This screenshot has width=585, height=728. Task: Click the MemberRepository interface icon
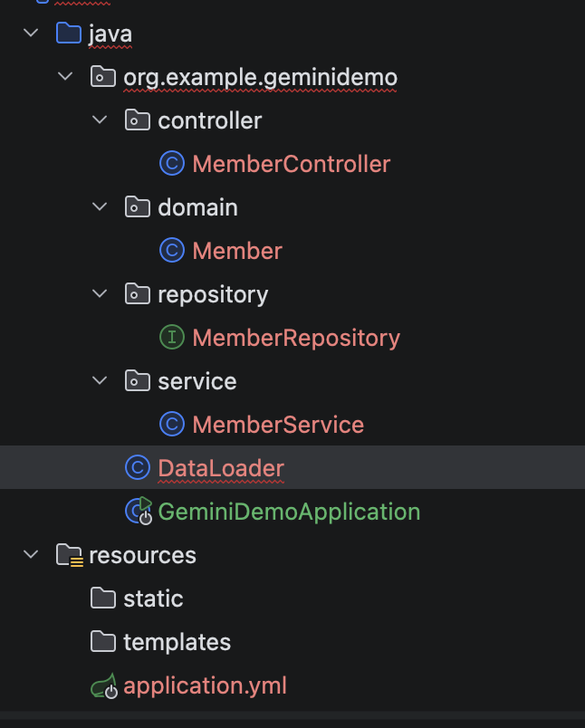171,338
